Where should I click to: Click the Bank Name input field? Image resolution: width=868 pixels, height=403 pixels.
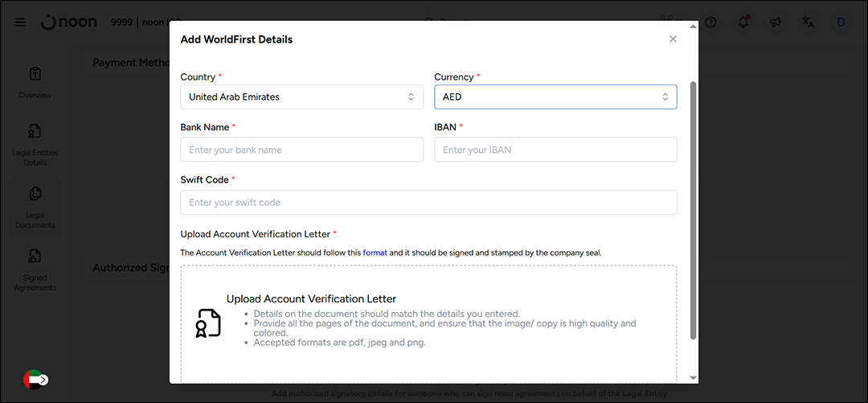[301, 150]
